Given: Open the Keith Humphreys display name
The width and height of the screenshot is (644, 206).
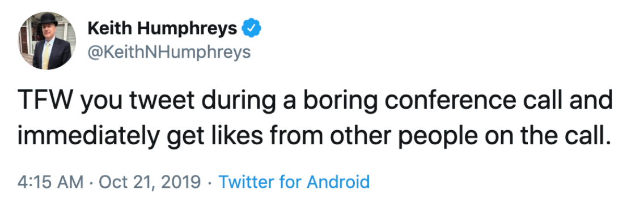Looking at the screenshot, I should click(x=163, y=29).
